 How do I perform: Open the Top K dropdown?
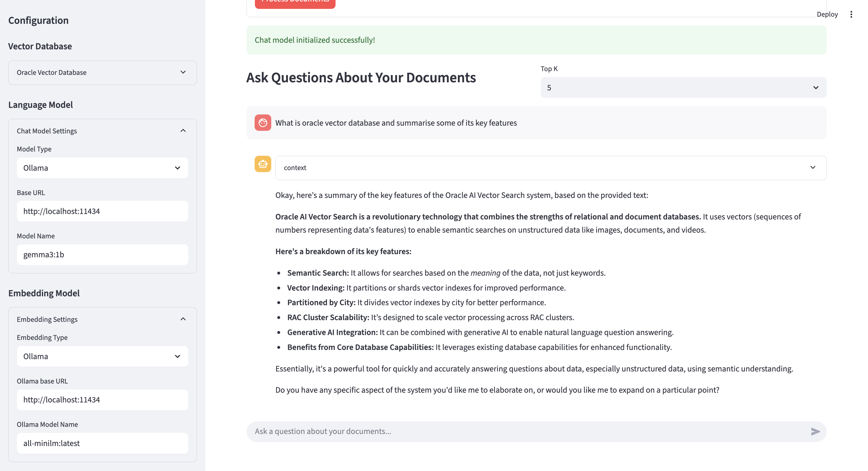(x=683, y=87)
